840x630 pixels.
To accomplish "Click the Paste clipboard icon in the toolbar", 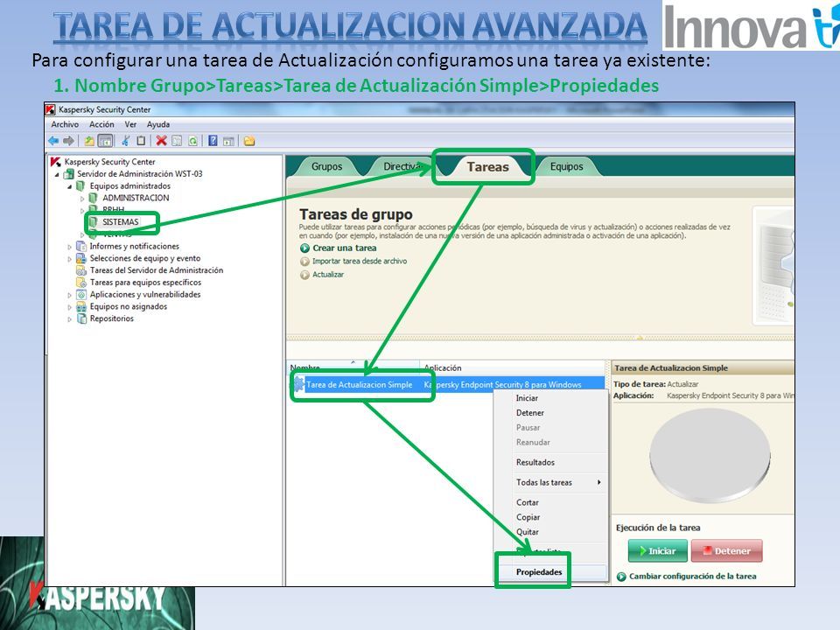I will click(x=141, y=141).
